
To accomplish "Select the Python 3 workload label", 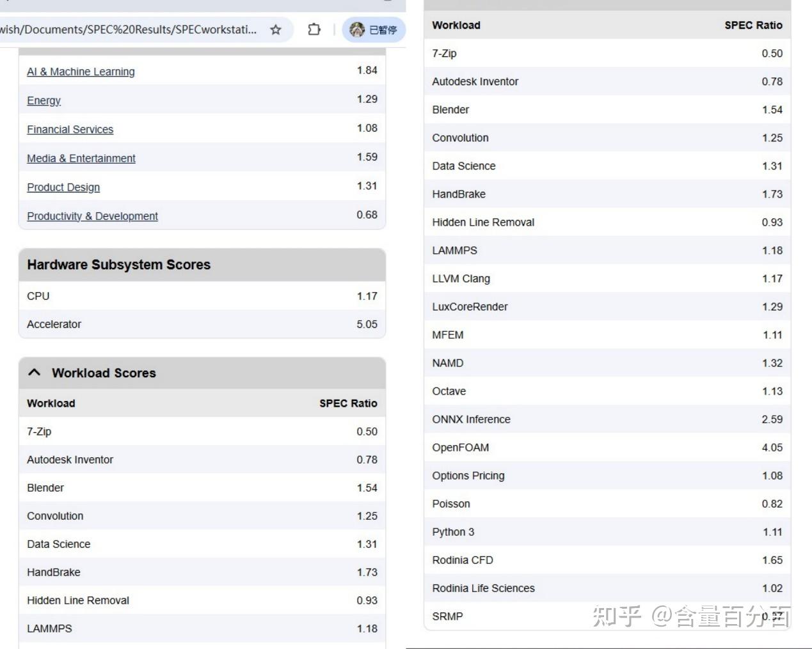I will click(453, 532).
